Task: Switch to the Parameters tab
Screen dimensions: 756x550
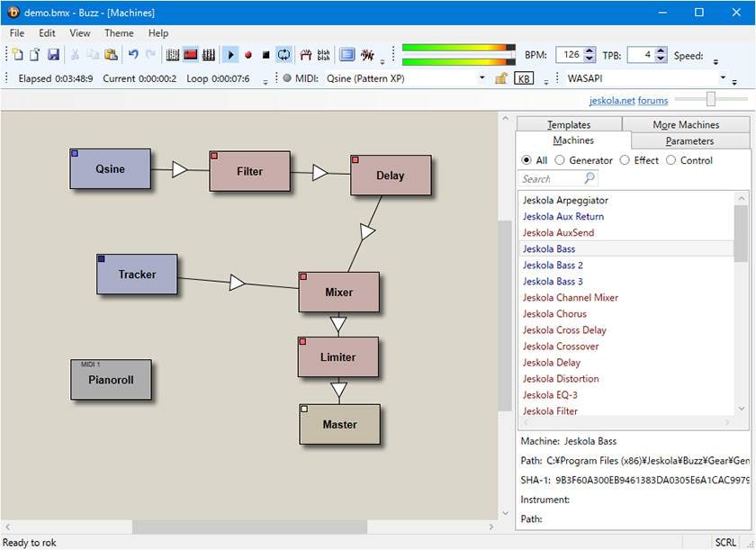Action: pyautogui.click(x=689, y=140)
